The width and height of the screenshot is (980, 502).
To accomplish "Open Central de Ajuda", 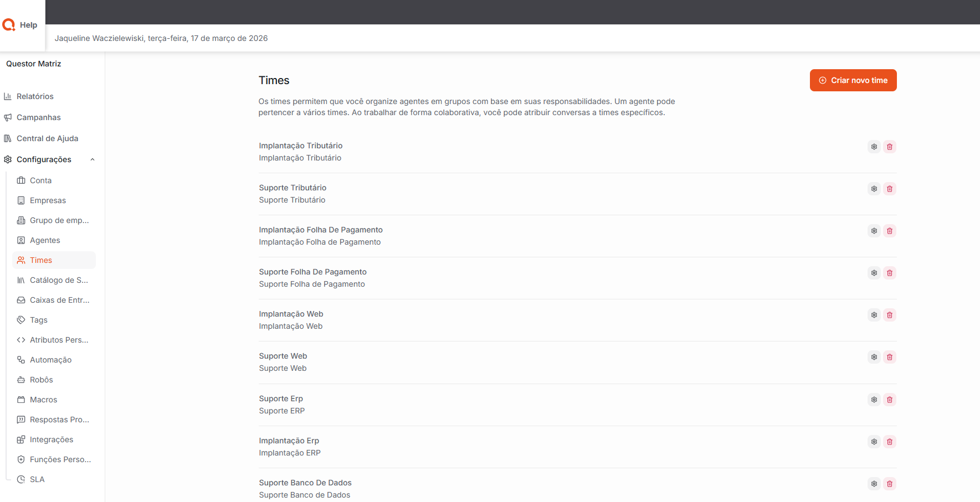I will click(x=47, y=138).
